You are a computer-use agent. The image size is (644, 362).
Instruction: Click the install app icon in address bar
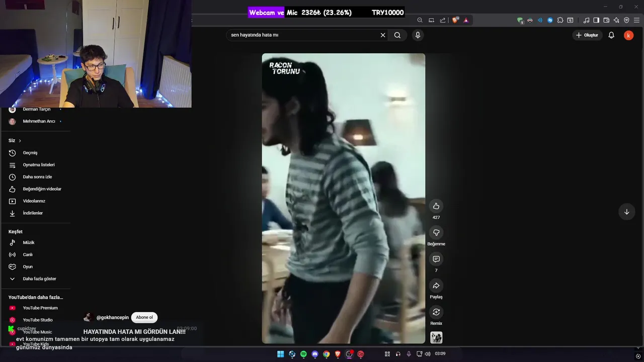431,20
